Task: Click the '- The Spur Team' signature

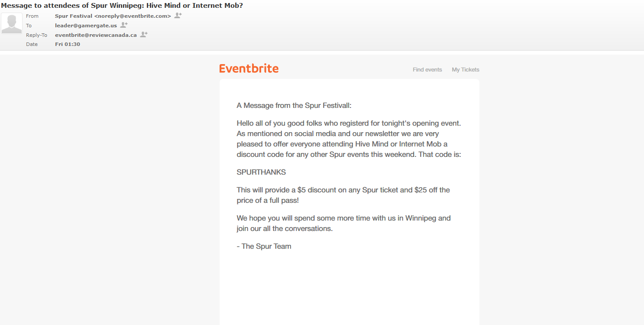Action: pos(264,246)
